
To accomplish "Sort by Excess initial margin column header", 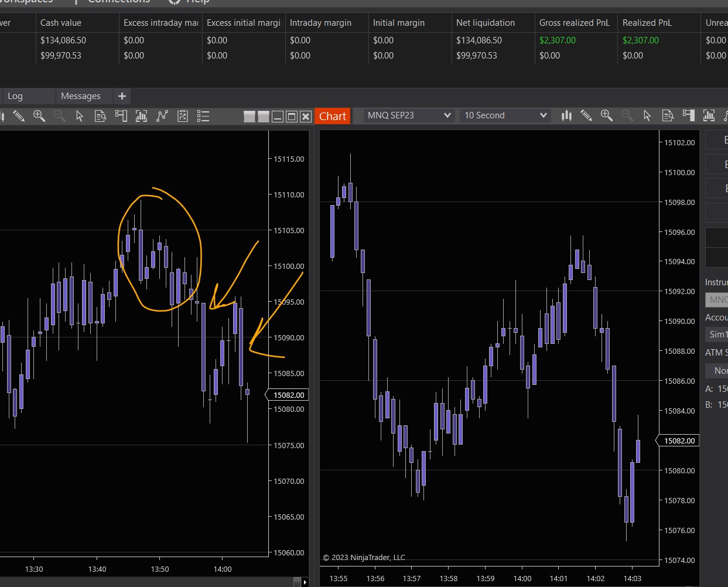I will click(x=243, y=23).
